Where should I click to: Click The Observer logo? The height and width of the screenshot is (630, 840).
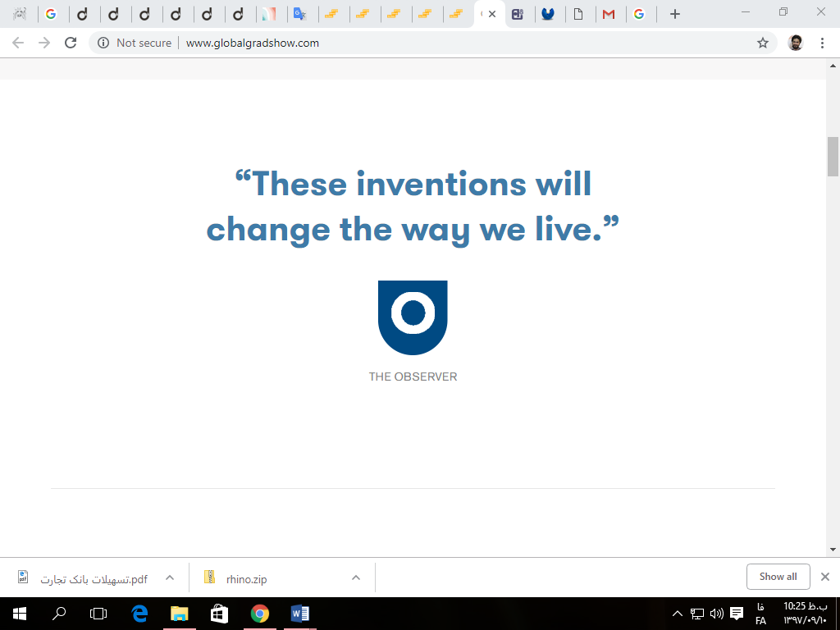[x=413, y=317]
